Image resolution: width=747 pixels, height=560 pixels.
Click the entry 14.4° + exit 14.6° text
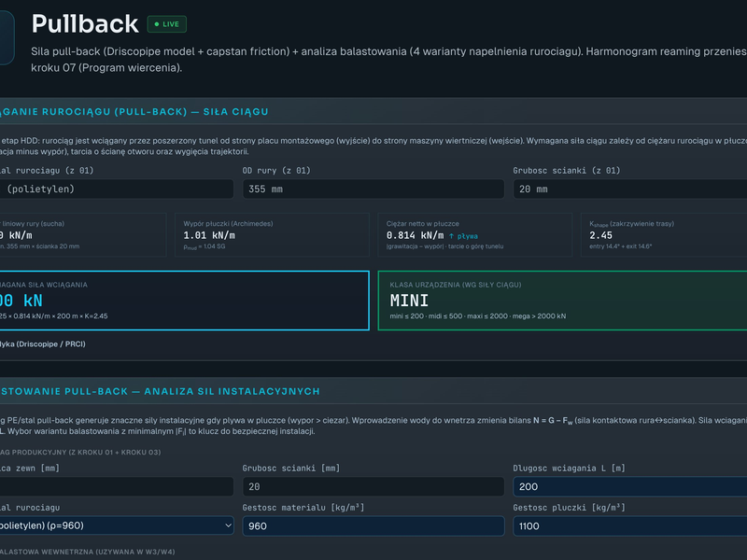pyautogui.click(x=621, y=246)
